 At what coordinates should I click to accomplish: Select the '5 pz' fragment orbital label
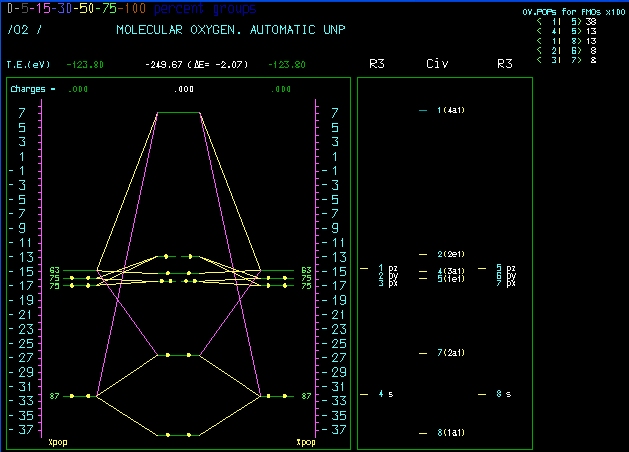(x=506, y=268)
